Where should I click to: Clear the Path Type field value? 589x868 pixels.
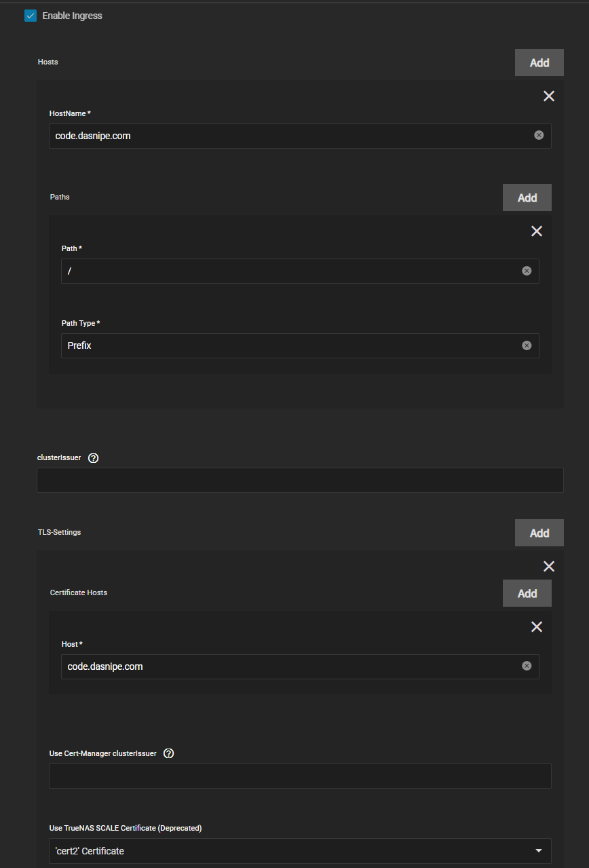527,345
